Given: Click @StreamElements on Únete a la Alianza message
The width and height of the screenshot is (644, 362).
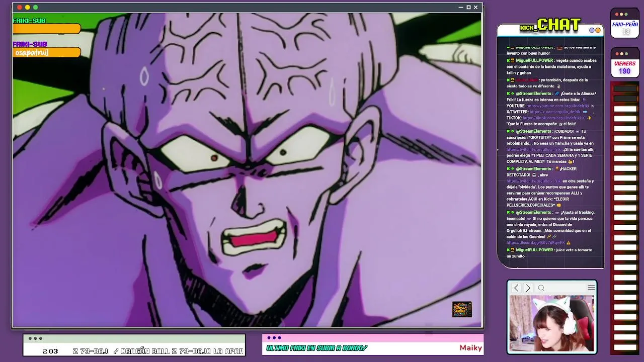Looking at the screenshot, I should click(x=534, y=94).
